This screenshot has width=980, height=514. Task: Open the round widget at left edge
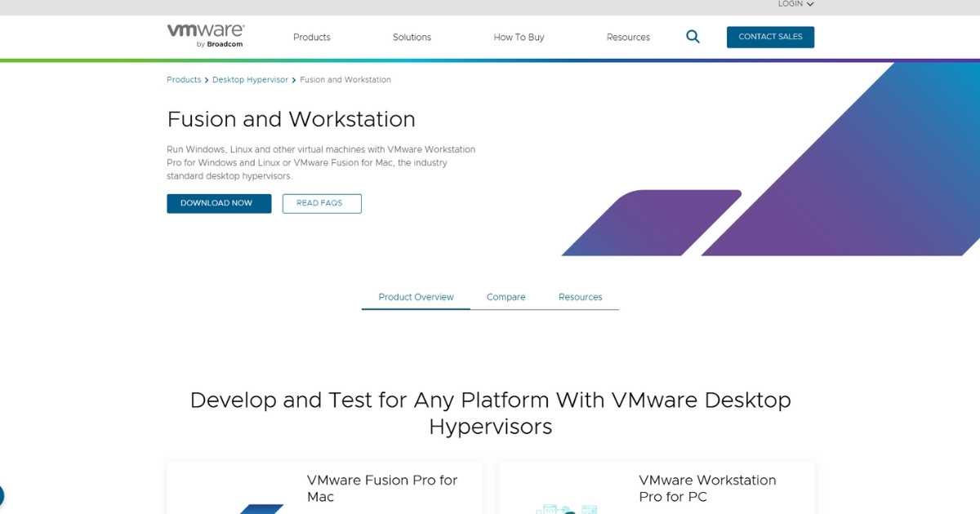(x=1, y=495)
